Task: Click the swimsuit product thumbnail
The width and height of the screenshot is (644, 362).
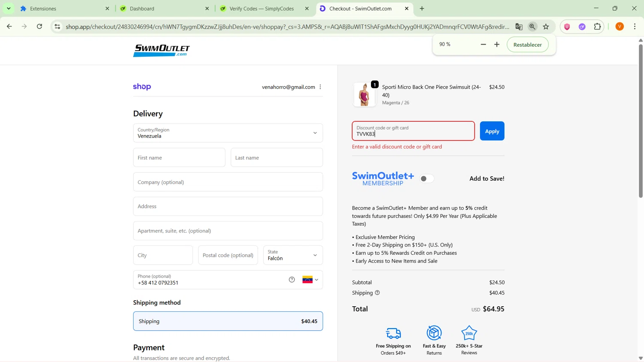Action: [364, 94]
